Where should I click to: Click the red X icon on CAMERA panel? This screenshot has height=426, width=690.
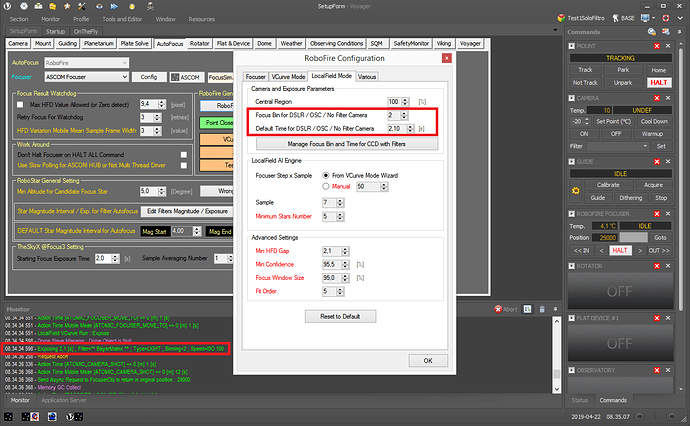[x=657, y=98]
